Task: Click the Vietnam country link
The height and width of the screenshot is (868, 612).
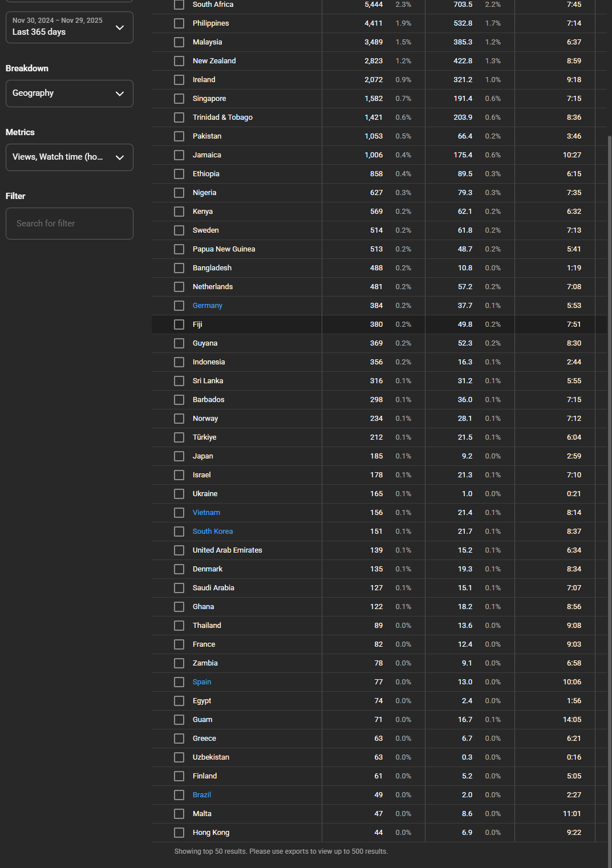Action: 206,513
